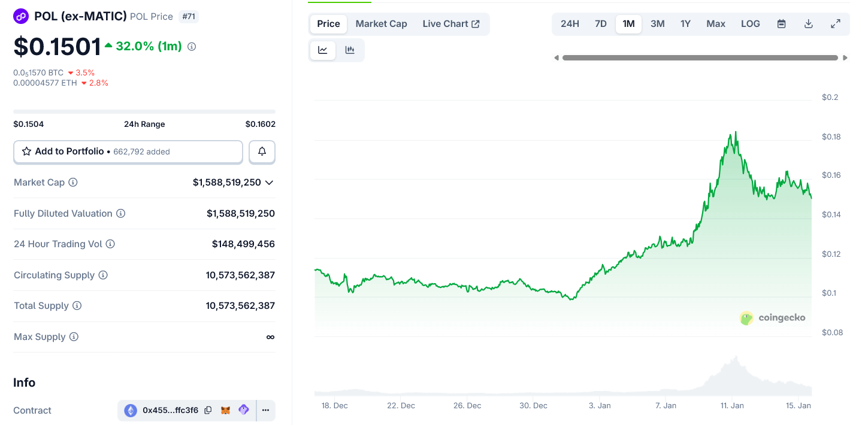Screen dimensions: 868x425
Task: Open the Live Chart link
Action: 450,24
